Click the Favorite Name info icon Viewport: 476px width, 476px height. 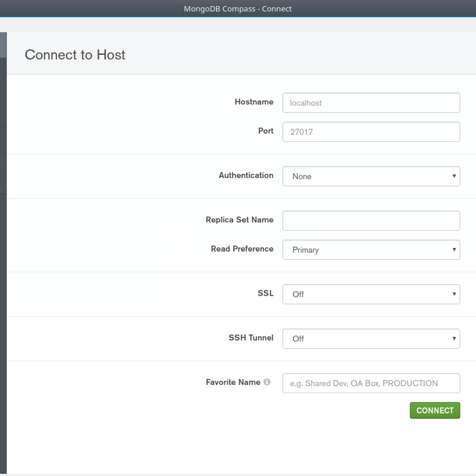click(268, 382)
